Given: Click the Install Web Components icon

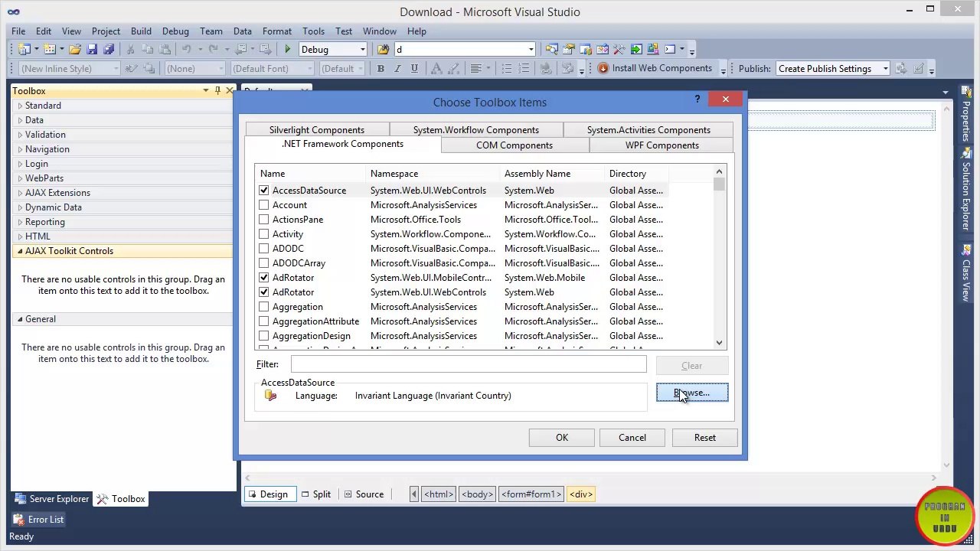Looking at the screenshot, I should click(x=603, y=68).
